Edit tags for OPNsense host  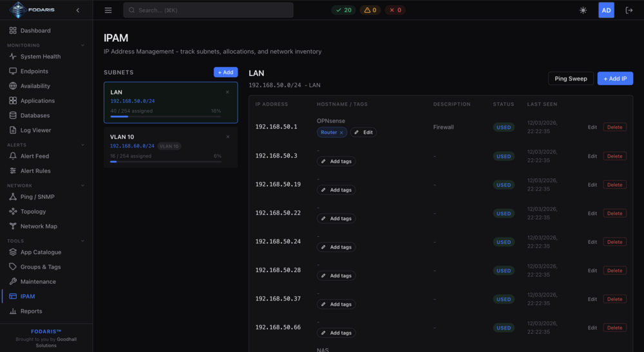tap(363, 132)
